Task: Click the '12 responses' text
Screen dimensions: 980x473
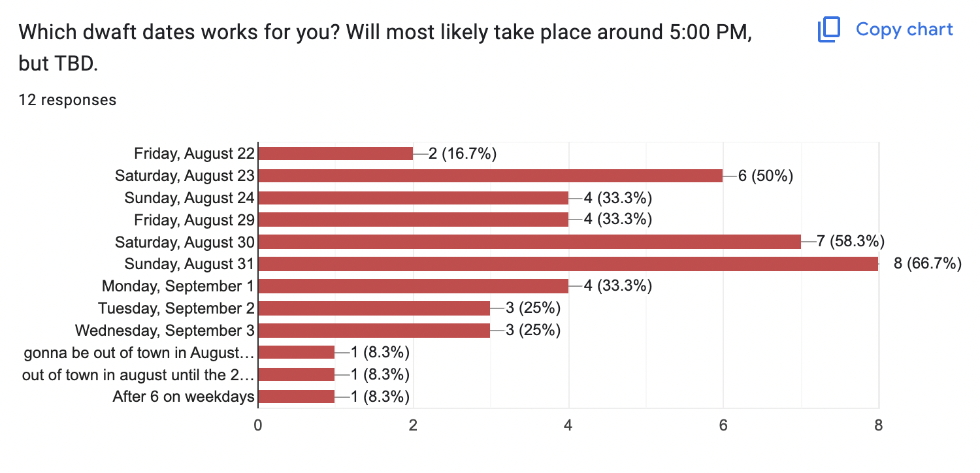Action: point(67,100)
